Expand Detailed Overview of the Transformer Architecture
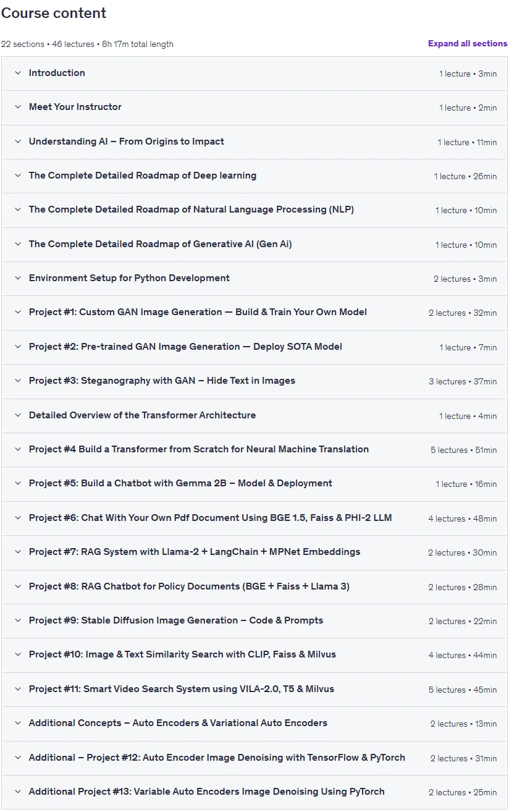The width and height of the screenshot is (509, 812). [254, 415]
